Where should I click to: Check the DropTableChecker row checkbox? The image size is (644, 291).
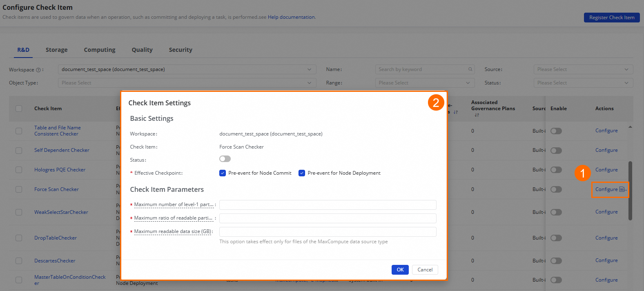[19, 238]
